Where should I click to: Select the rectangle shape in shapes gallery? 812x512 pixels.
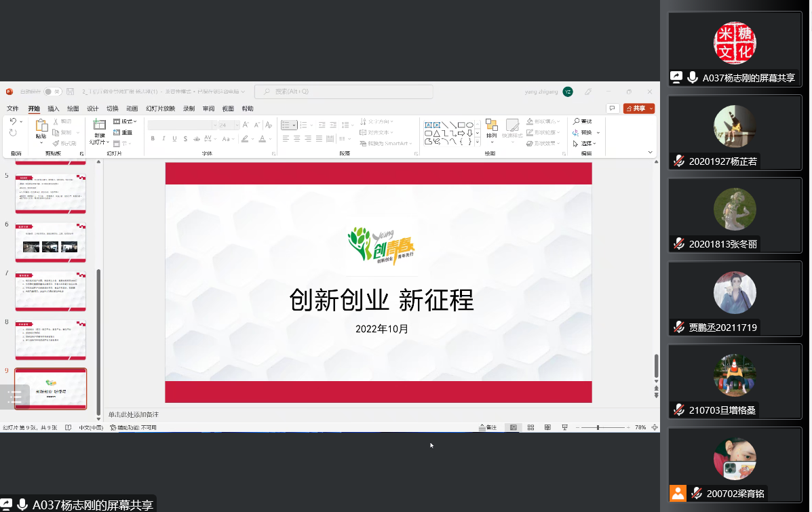(x=461, y=125)
